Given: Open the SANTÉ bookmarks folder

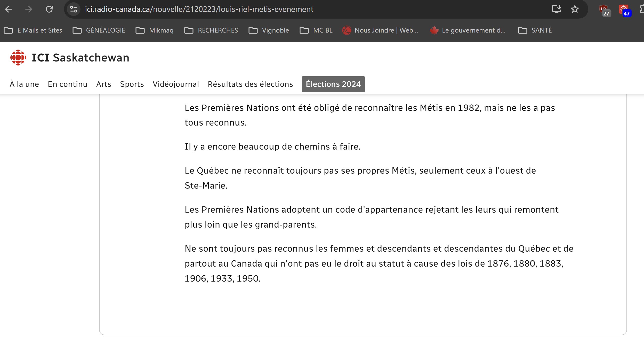Looking at the screenshot, I should pyautogui.click(x=535, y=30).
